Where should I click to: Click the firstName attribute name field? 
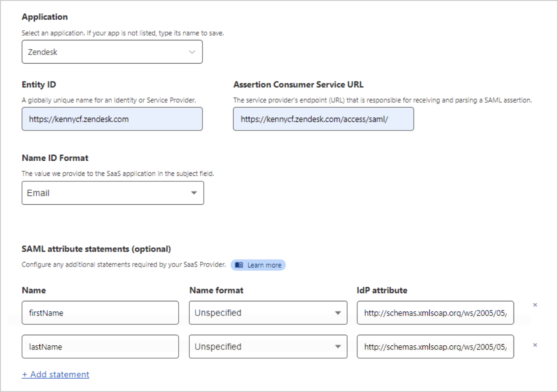(x=100, y=312)
